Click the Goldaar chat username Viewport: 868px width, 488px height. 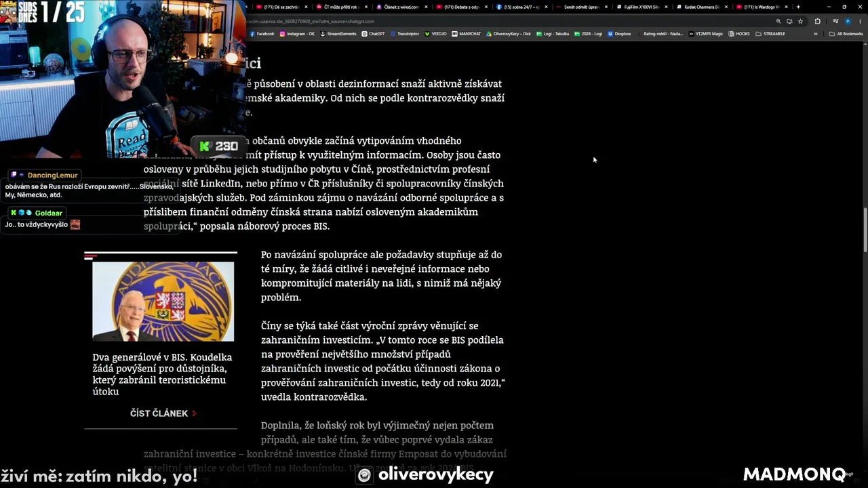[48, 213]
